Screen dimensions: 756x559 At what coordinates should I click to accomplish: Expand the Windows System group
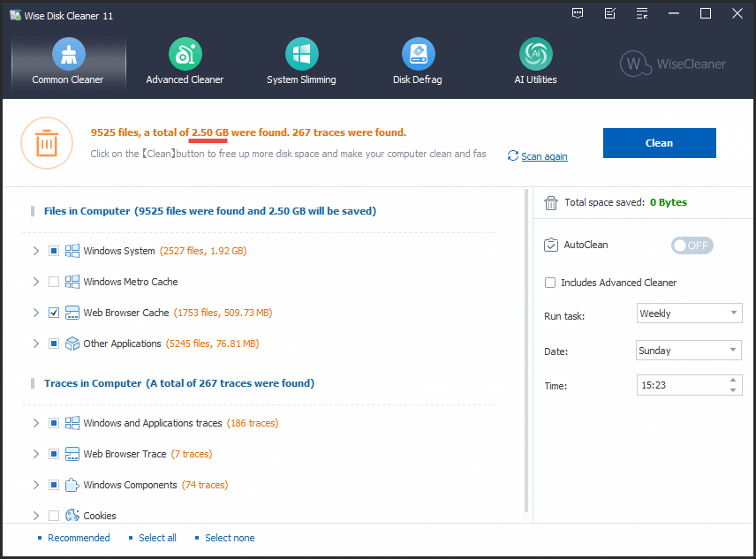(35, 251)
